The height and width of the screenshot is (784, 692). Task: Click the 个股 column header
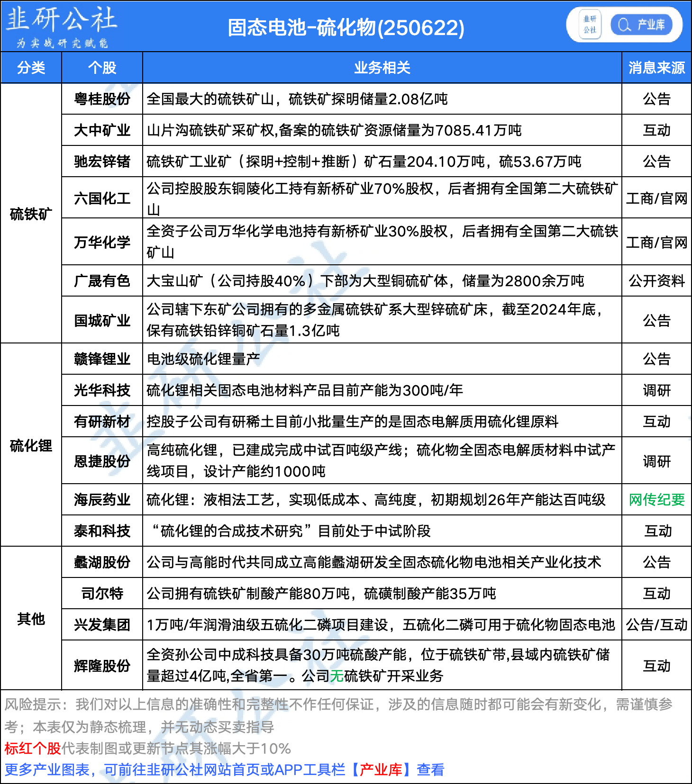(x=102, y=68)
